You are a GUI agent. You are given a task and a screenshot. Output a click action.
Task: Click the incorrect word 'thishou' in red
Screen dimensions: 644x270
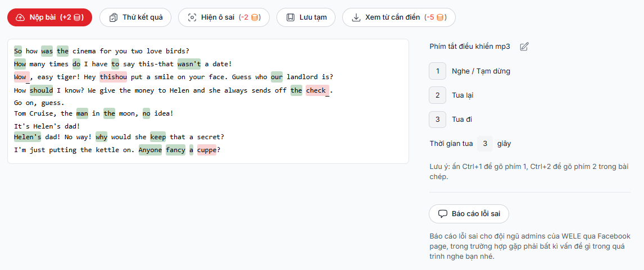[x=113, y=77]
